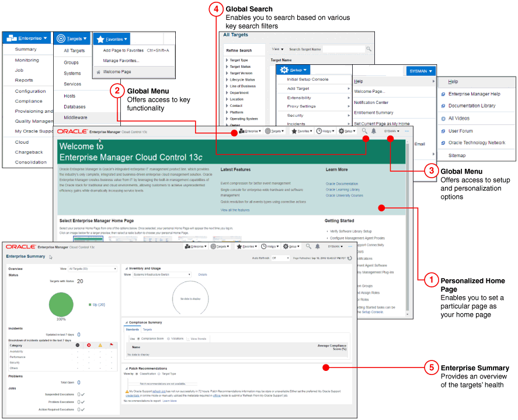Open Favorites star in Enterprise Summary toolbar
Image resolution: width=518 pixels, height=420 pixels.
click(x=246, y=247)
